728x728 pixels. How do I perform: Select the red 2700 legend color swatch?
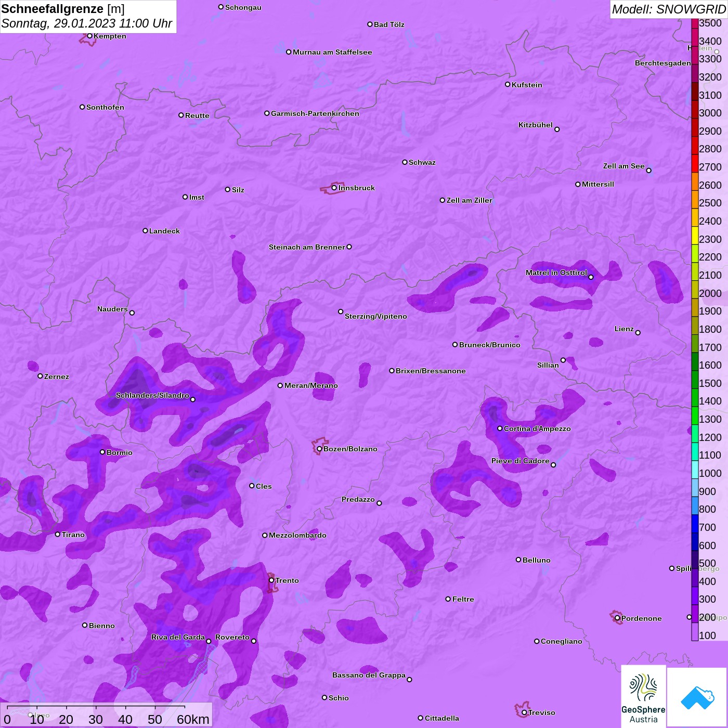(695, 163)
